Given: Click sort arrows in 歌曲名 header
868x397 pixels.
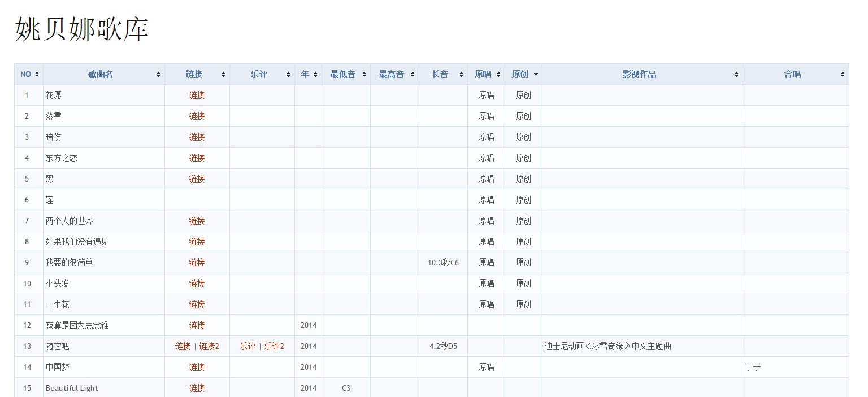Looking at the screenshot, I should tap(159, 75).
